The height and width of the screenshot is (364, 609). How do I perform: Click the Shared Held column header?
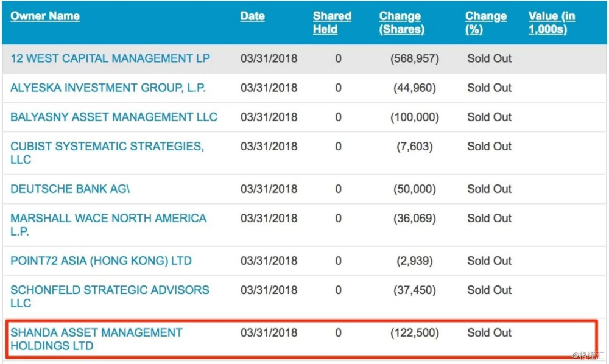point(332,23)
